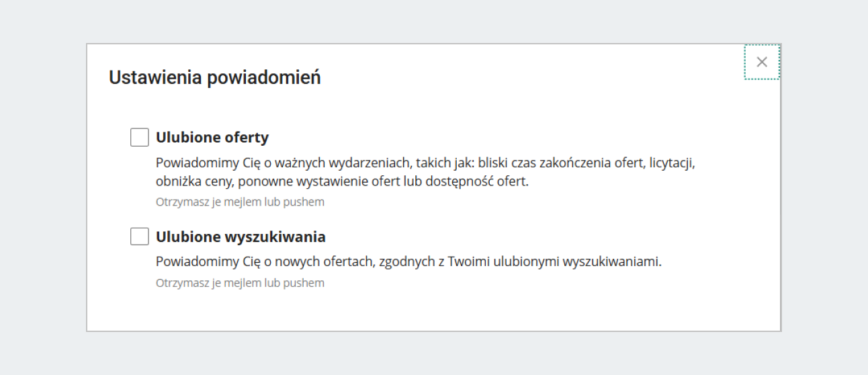The height and width of the screenshot is (375, 868).
Task: Click the 'Ustawienia powiadomień' heading
Action: (x=214, y=78)
